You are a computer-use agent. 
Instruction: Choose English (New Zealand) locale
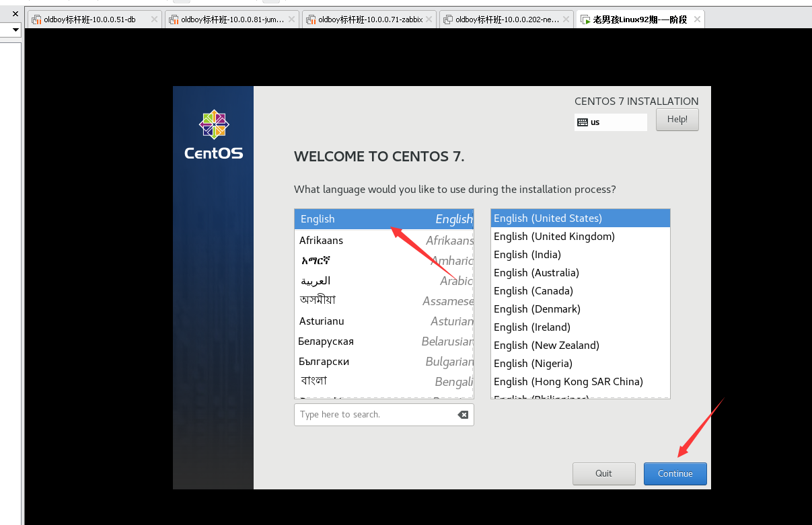pos(581,345)
